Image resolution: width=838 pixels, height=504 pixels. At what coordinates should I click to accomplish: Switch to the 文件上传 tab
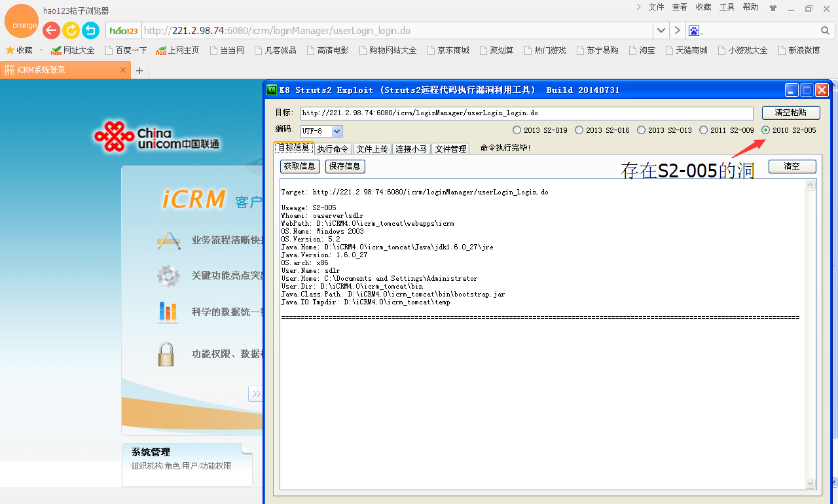click(372, 149)
